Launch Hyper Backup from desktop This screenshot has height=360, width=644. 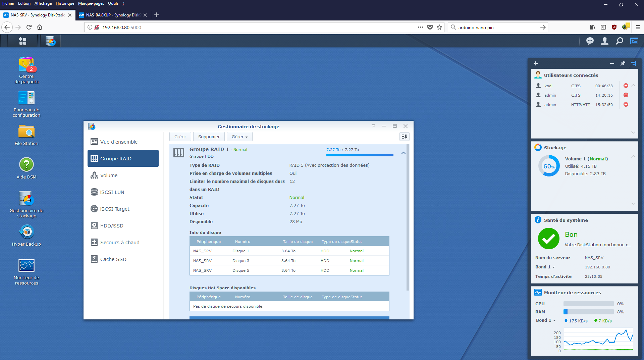click(x=26, y=236)
